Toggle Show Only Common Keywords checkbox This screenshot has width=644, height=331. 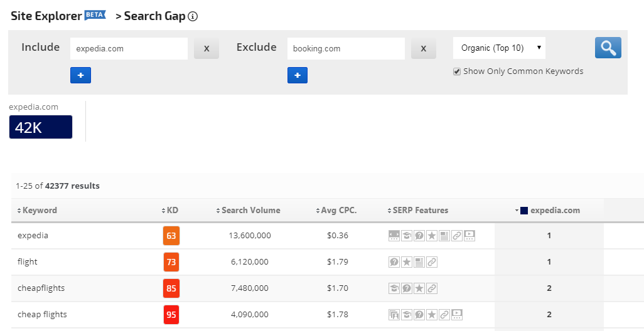[x=457, y=71]
